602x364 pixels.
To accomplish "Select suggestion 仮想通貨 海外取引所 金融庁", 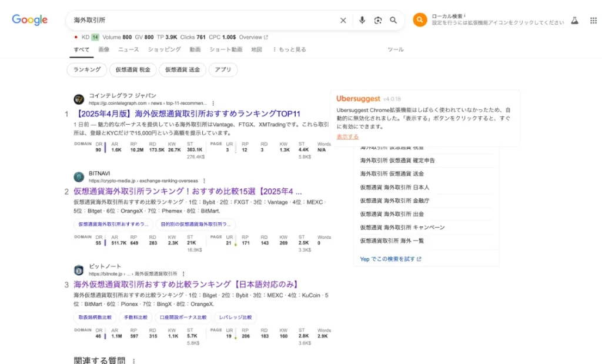I will (x=394, y=201).
